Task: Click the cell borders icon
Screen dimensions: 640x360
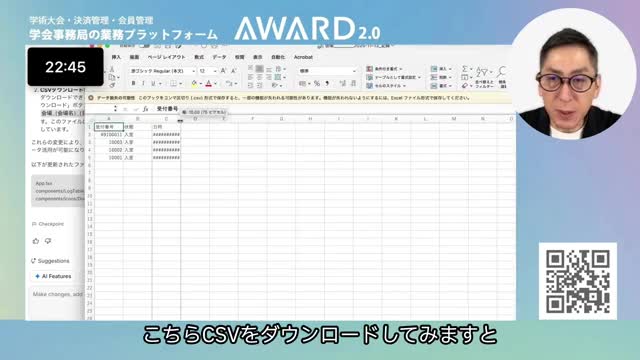Action: (173, 84)
